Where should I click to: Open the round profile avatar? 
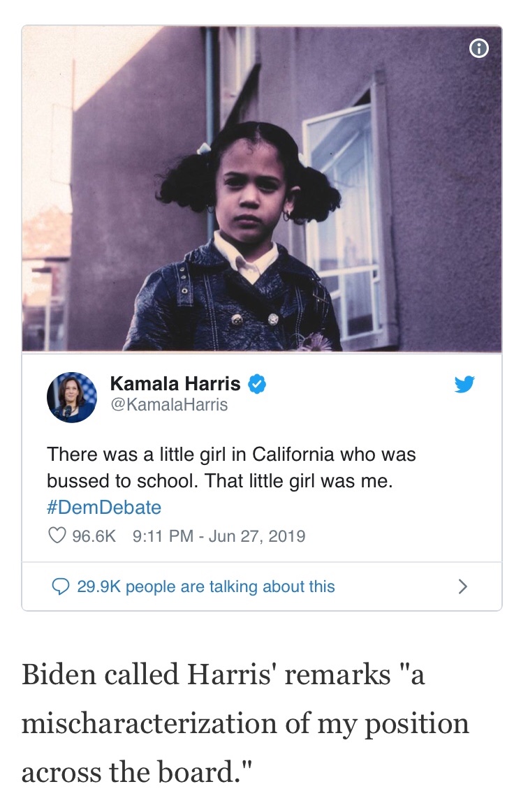click(x=72, y=397)
